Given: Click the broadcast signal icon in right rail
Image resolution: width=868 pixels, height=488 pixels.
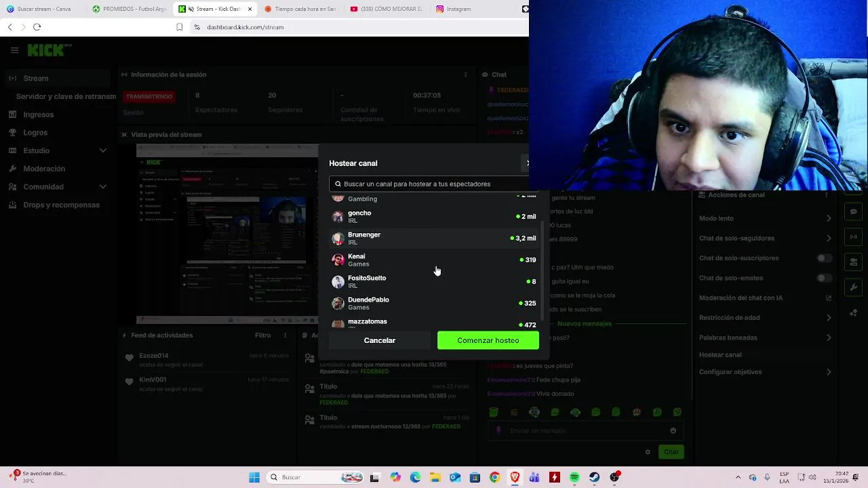Looking at the screenshot, I should [853, 237].
